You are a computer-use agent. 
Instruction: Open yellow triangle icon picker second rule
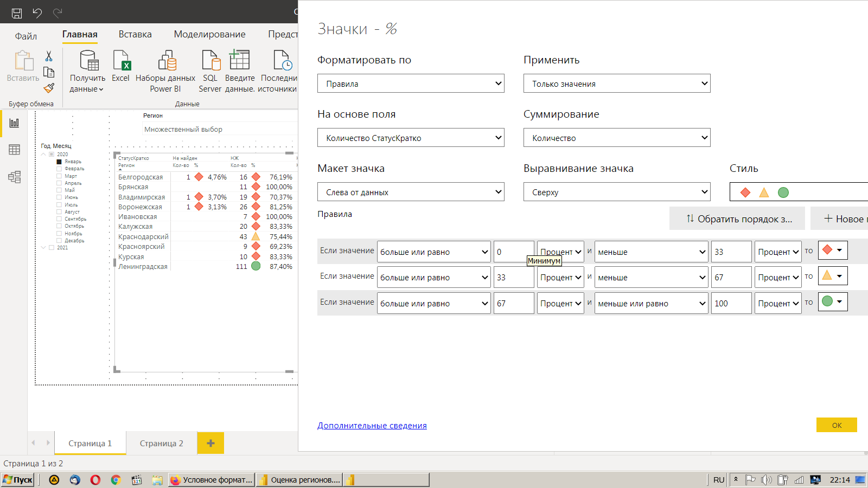833,275
